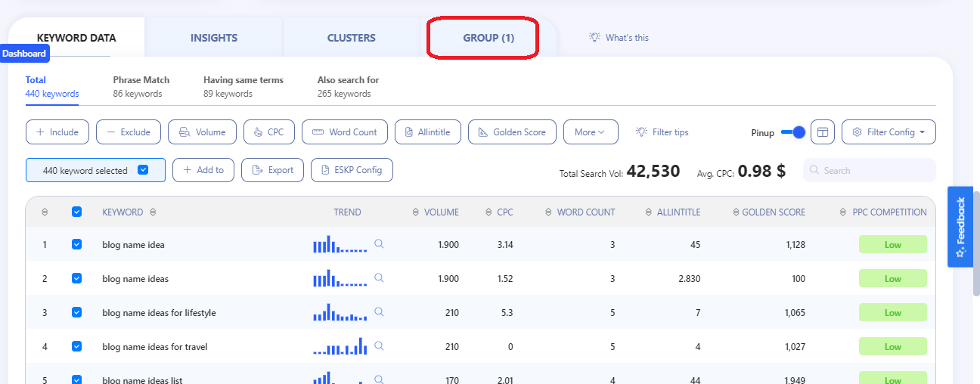Image resolution: width=980 pixels, height=384 pixels.
Task: Switch to the KEYWORD DATA tab
Action: point(76,38)
